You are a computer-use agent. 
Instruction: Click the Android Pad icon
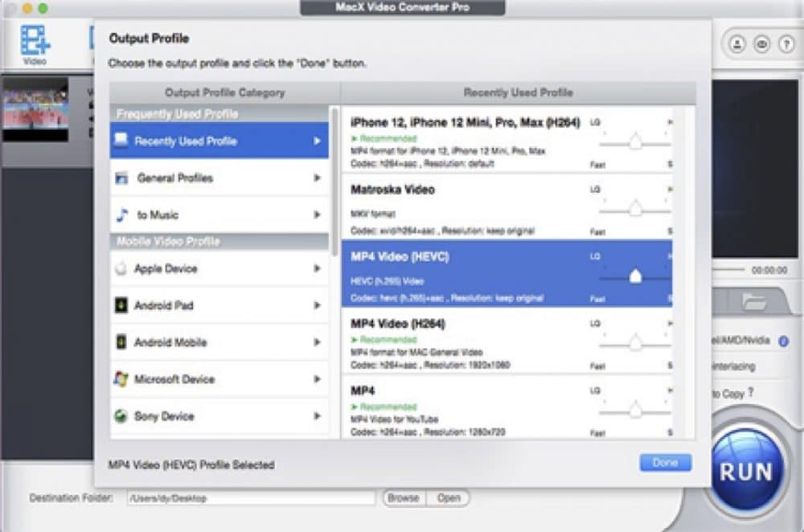click(121, 305)
